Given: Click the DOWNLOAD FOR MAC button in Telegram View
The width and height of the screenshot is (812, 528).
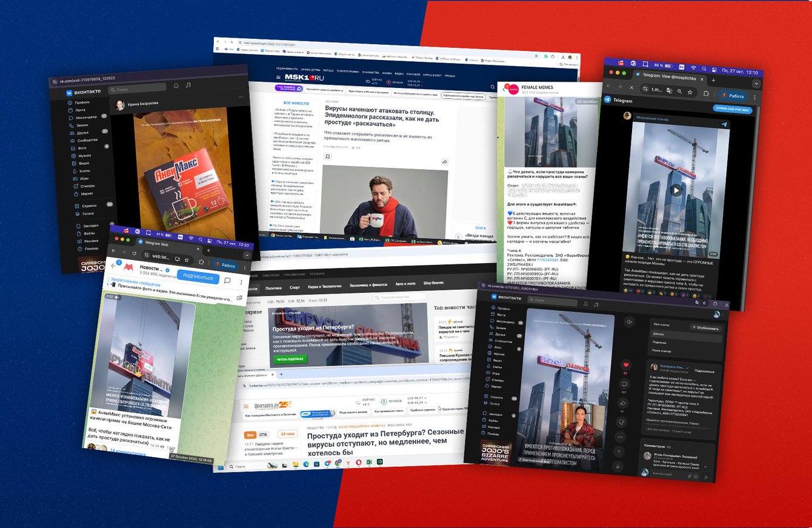Looking at the screenshot, I should coord(731,109).
